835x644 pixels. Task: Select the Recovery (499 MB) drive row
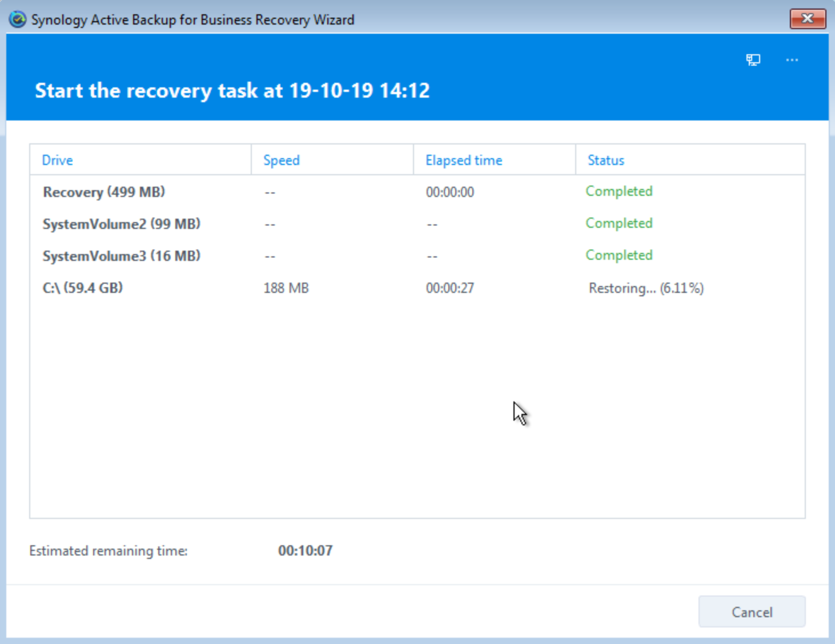point(418,192)
